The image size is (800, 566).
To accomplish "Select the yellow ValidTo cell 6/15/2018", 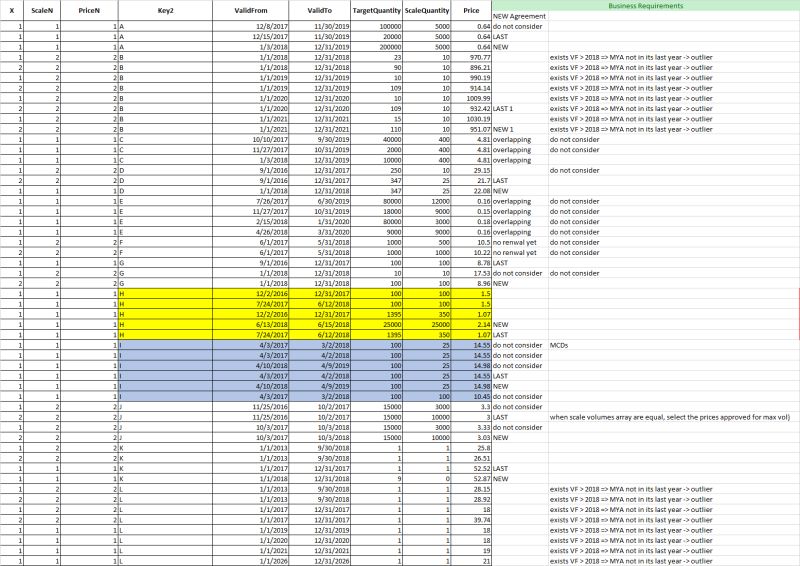I will (x=319, y=325).
